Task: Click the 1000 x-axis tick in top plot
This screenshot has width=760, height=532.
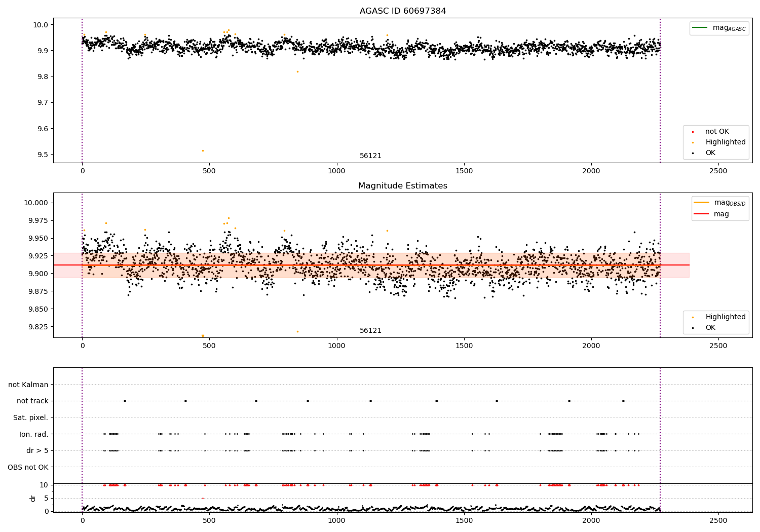Action: coord(337,171)
